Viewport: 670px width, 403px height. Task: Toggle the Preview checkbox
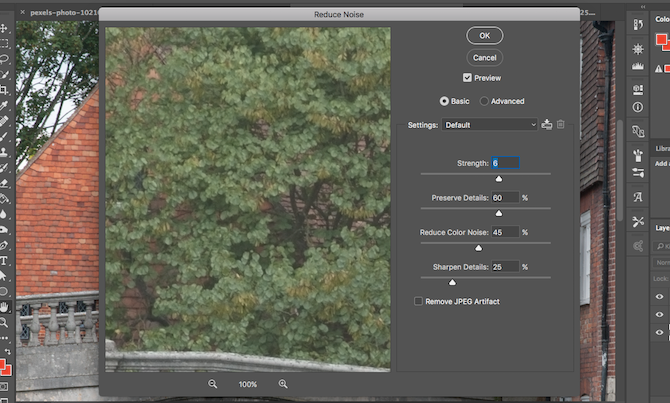coord(467,78)
